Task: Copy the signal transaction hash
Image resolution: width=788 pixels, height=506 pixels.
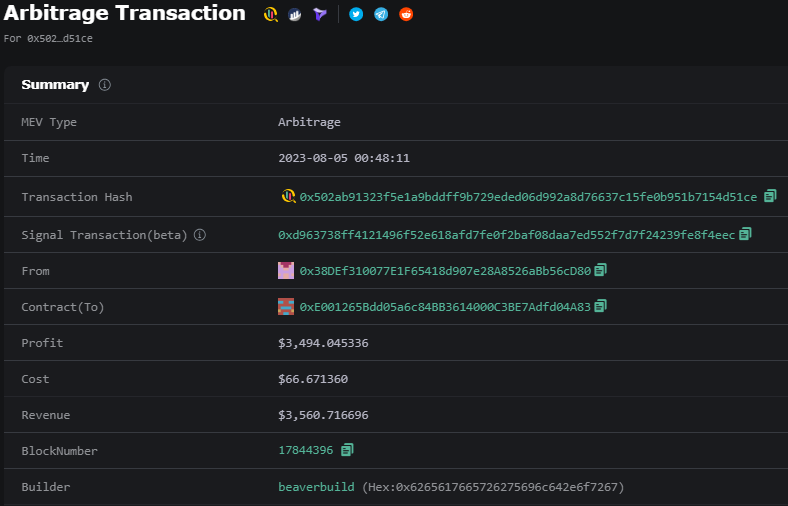Action: coord(745,234)
